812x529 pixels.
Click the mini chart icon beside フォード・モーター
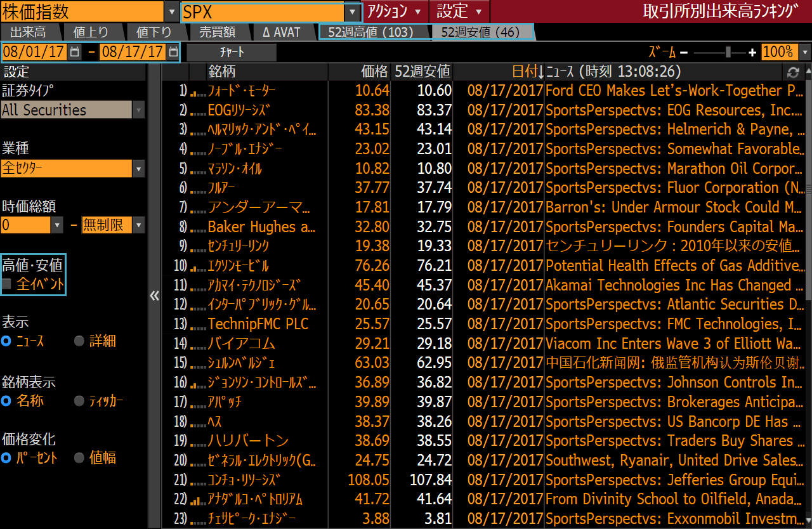(x=197, y=91)
